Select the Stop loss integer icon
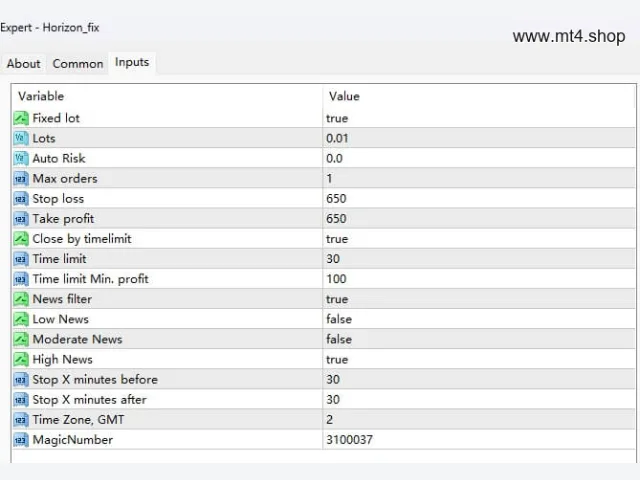Image resolution: width=640 pixels, height=480 pixels. pos(21,198)
